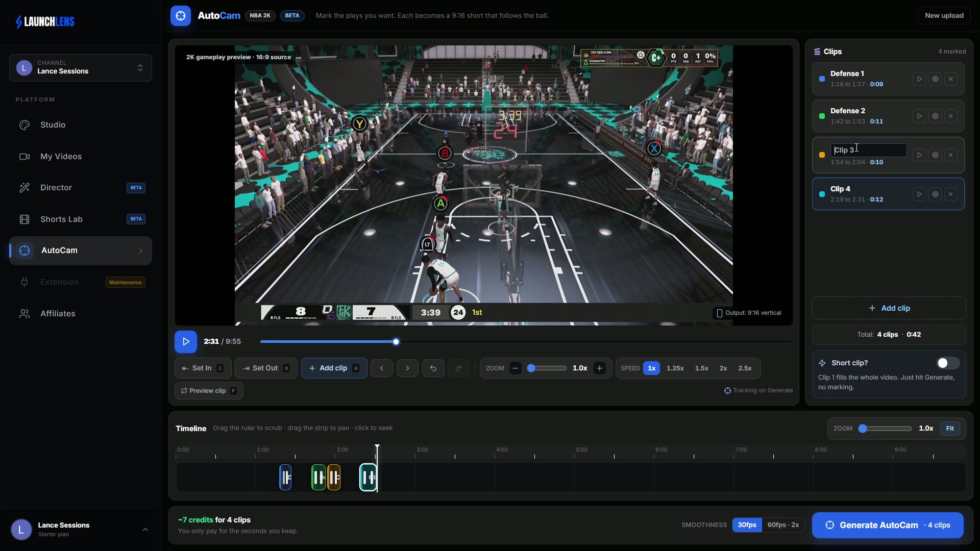This screenshot has width=980, height=551.
Task: Expand the Lance Sessions channel selector
Action: 81,68
